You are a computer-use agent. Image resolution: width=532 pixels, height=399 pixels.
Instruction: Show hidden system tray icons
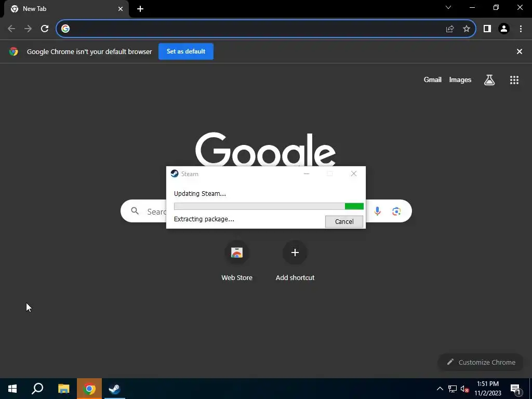(440, 389)
